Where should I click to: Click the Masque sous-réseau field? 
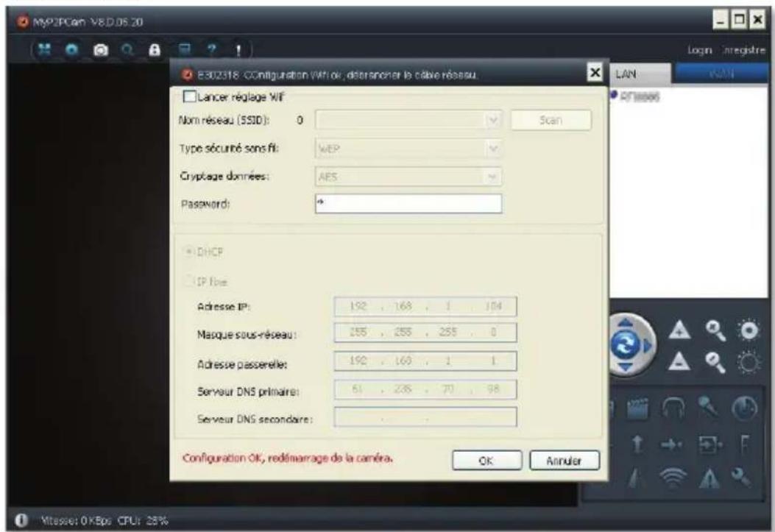point(425,333)
